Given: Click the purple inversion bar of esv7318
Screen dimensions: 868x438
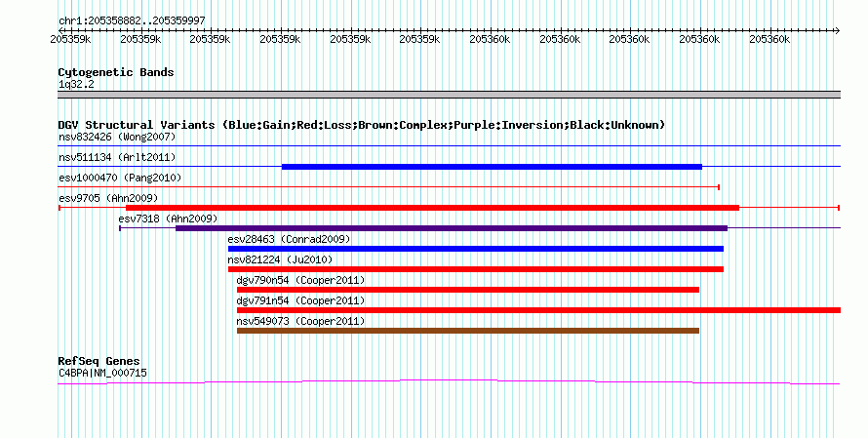Looking at the screenshot, I should click(x=452, y=228).
